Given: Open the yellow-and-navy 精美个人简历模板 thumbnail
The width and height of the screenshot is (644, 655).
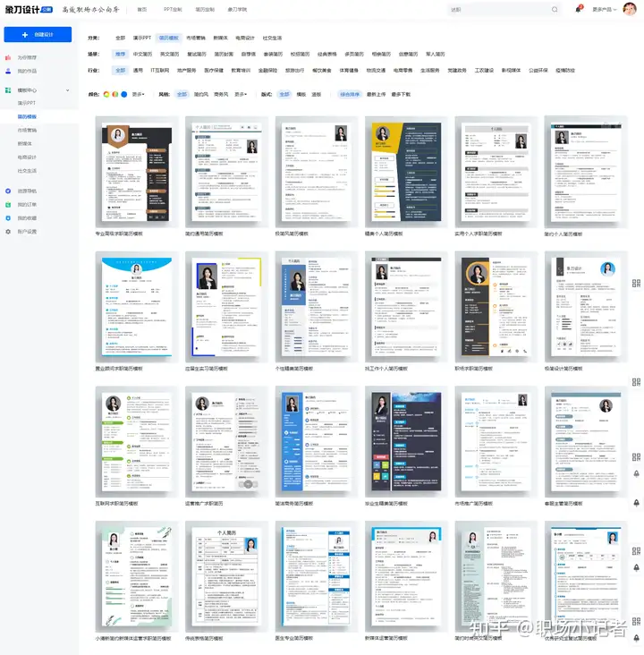Looking at the screenshot, I should coord(406,172).
